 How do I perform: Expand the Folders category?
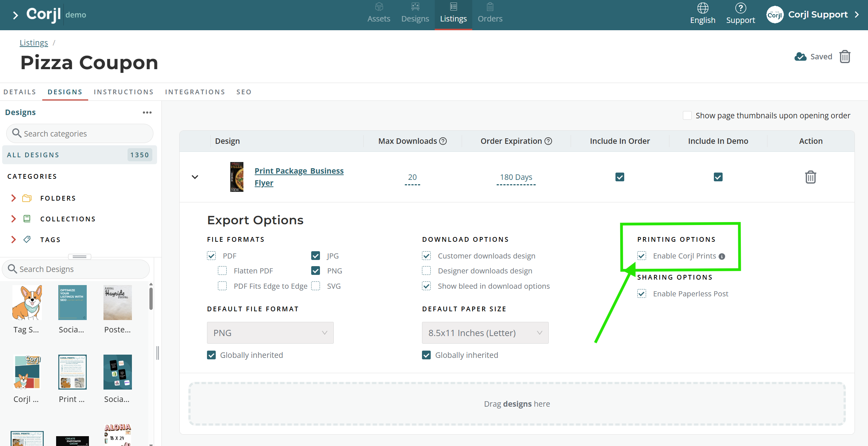[13, 198]
